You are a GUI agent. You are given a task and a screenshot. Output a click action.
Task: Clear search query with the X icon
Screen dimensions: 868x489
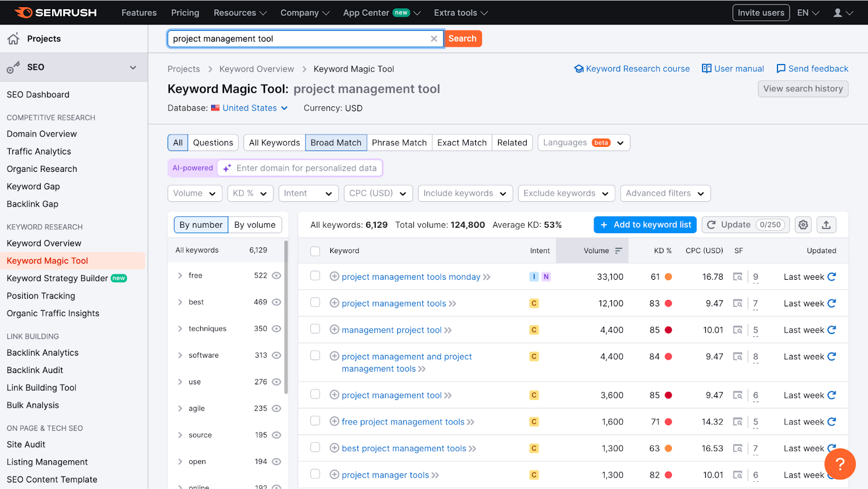(433, 38)
